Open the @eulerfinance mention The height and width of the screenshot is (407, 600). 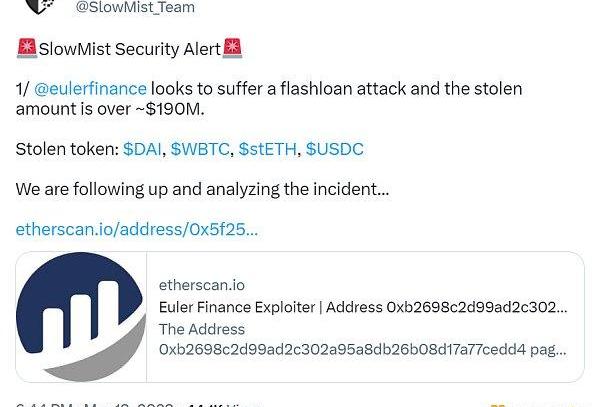[90, 89]
